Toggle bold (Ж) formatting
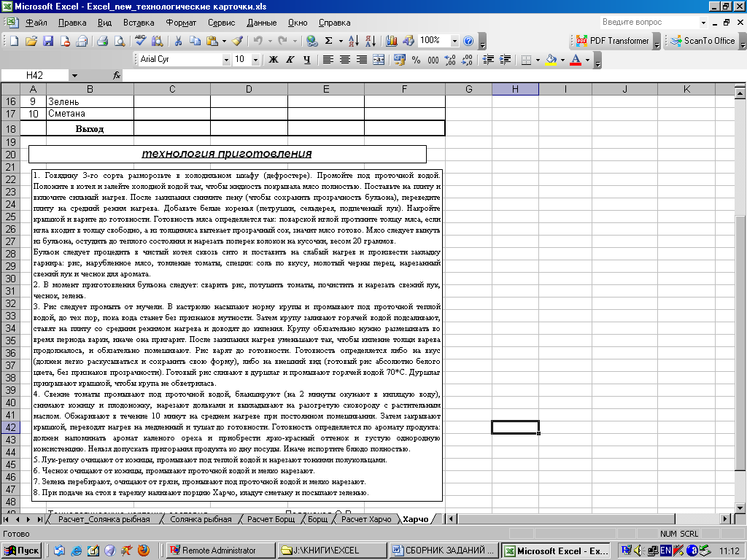747x560 pixels. click(x=274, y=60)
